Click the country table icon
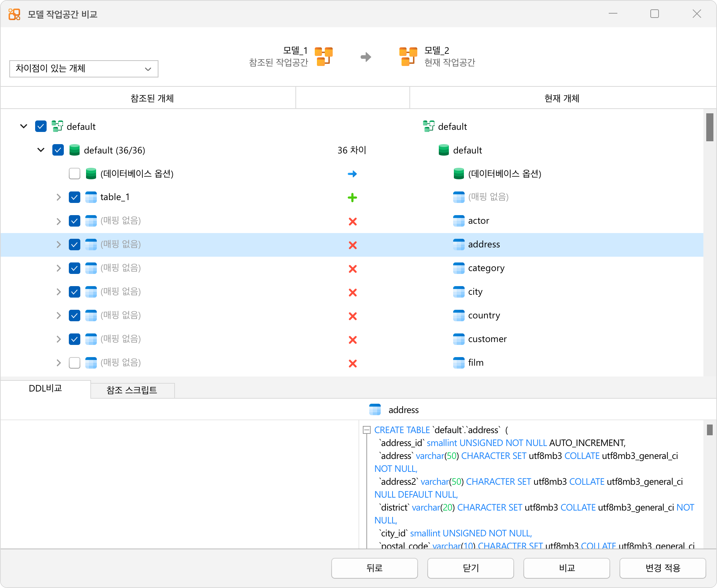 459,316
